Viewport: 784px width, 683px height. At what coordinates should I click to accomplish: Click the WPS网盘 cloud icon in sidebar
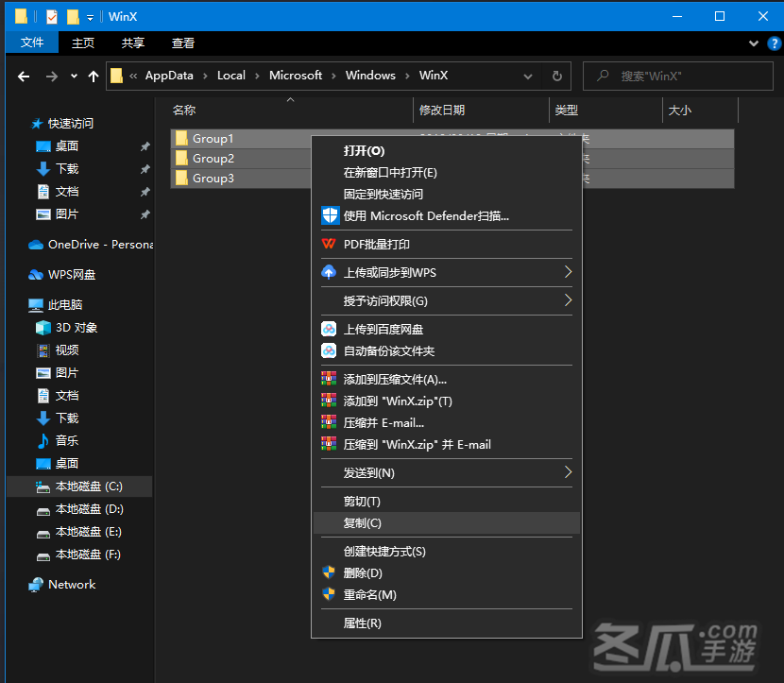pyautogui.click(x=36, y=275)
